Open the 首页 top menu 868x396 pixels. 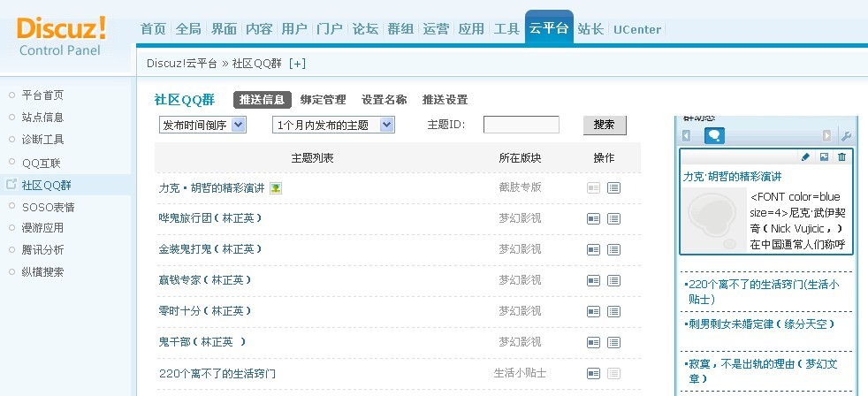(153, 29)
